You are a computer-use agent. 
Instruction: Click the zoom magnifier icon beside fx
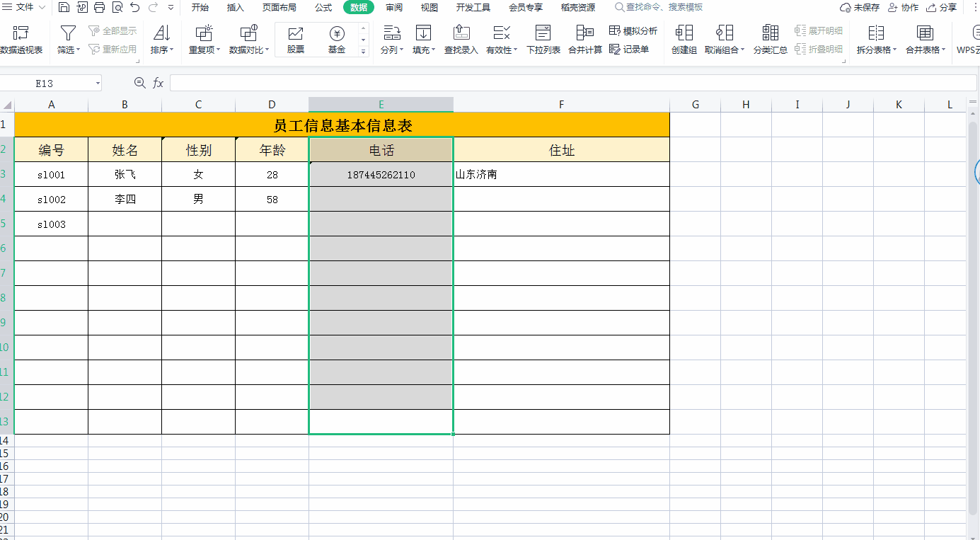139,84
